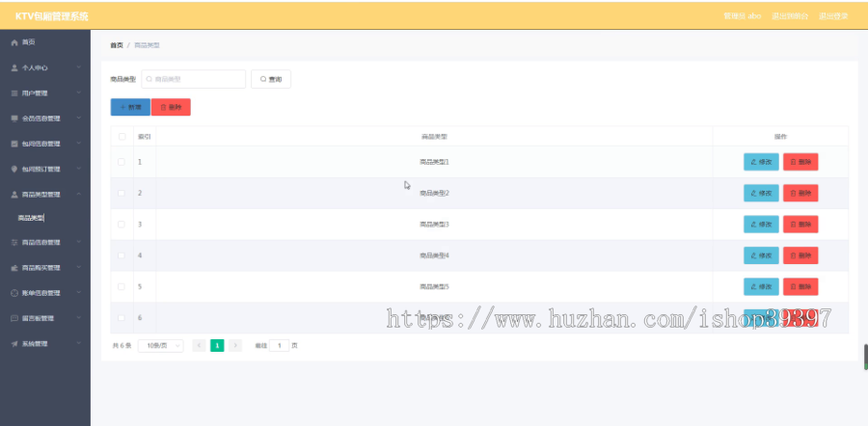Viewport: 868px width, 426px height.
Task: Expand the 留言板管理 menu chevron
Action: pos(79,318)
